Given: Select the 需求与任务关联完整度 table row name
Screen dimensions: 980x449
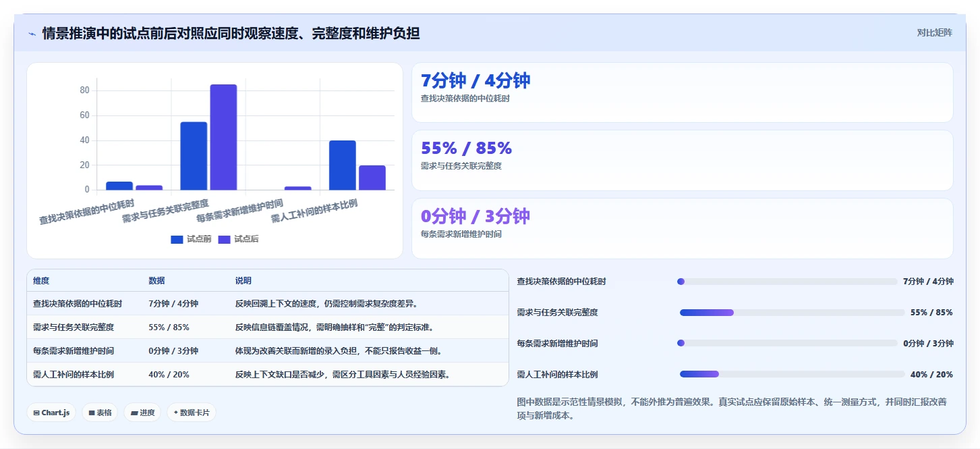Looking at the screenshot, I should click(x=74, y=327).
